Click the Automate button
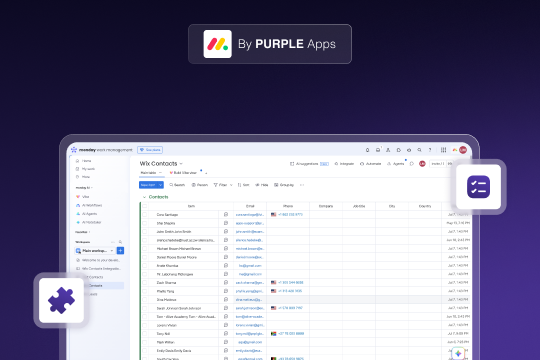 click(371, 164)
